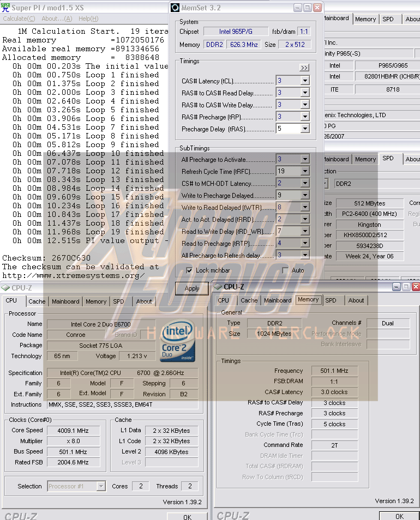Click the left CPU-Z window title icon
This screenshot has height=520, width=420.
pyautogui.click(x=5, y=288)
